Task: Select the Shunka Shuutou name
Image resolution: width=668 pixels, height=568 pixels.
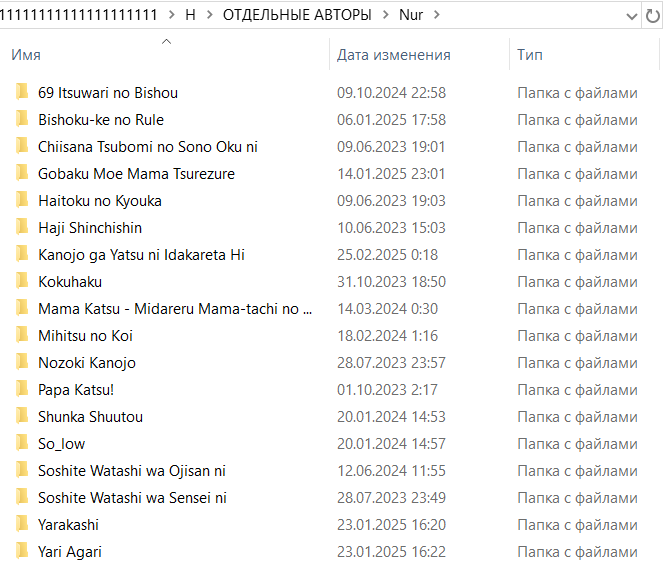Action: tap(90, 417)
